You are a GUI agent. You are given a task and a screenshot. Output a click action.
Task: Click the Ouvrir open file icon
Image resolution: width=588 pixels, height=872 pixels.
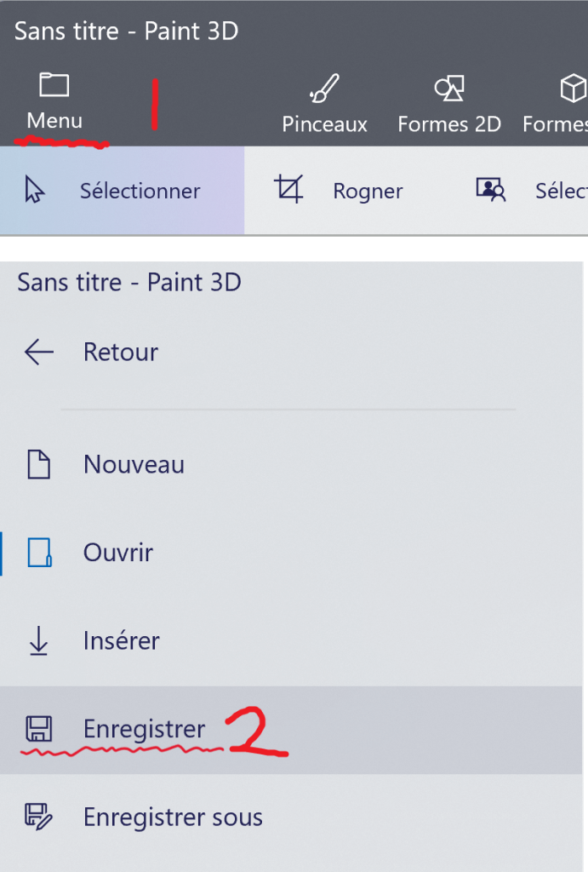pos(37,552)
